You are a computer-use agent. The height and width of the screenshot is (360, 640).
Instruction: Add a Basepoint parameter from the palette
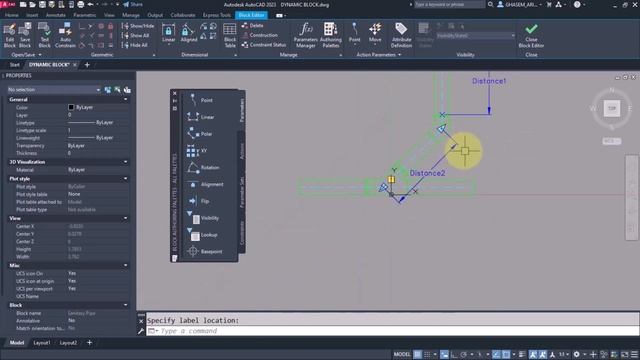(204, 251)
